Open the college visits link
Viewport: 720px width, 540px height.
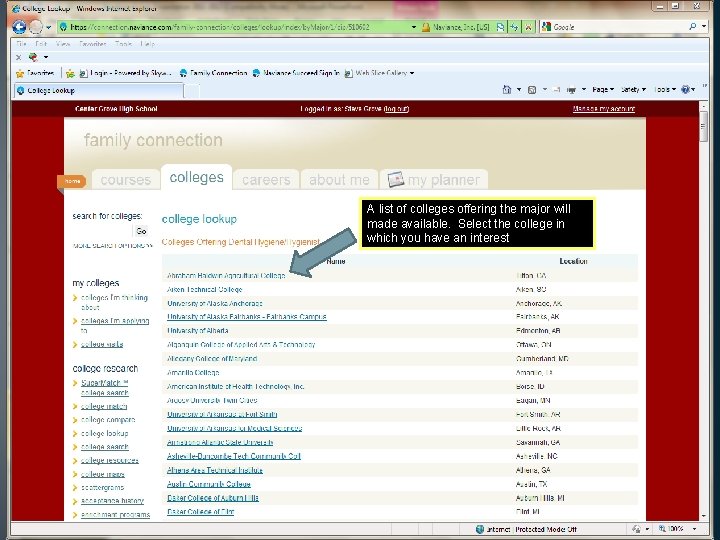tap(102, 344)
